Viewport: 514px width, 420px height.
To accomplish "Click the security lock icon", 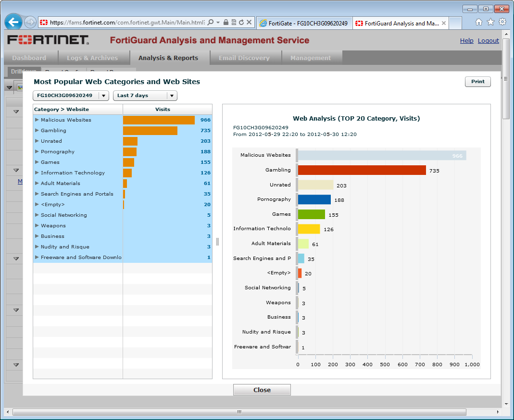I will point(226,22).
